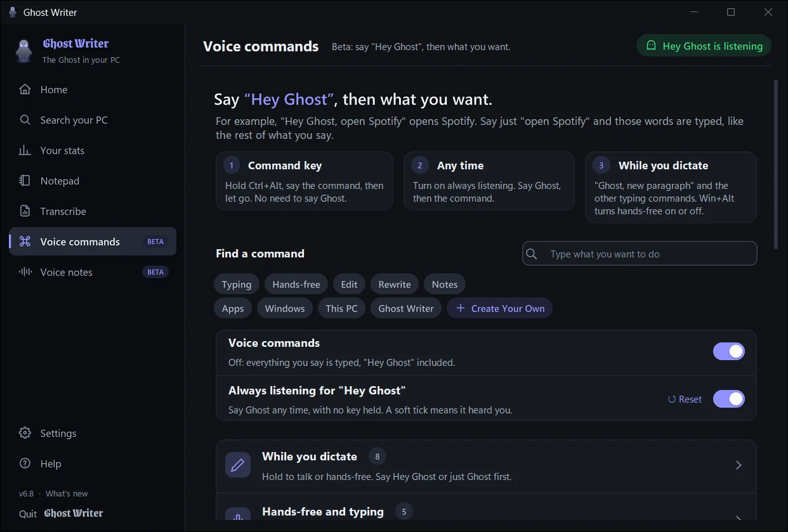The width and height of the screenshot is (788, 532).
Task: Select the Rewrite filter chip
Action: [395, 284]
